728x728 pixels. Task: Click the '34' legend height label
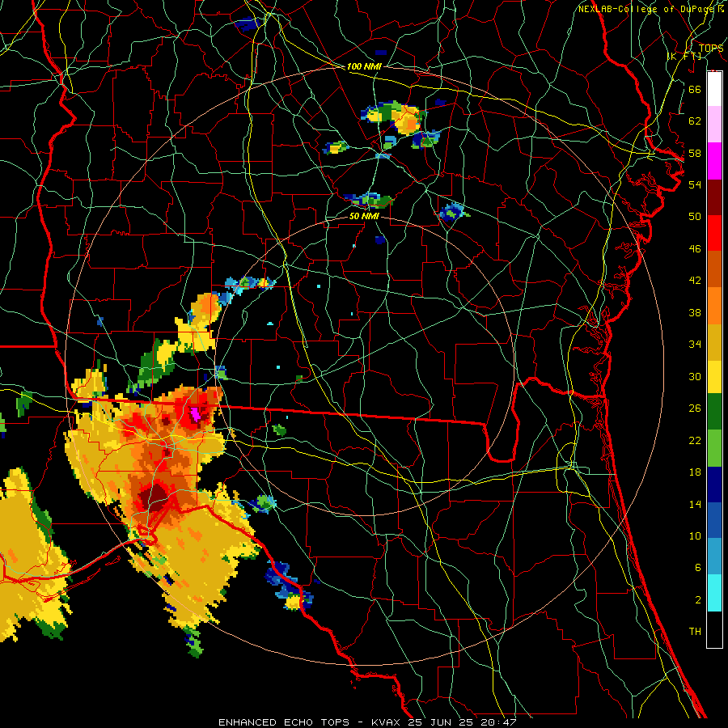tap(695, 344)
